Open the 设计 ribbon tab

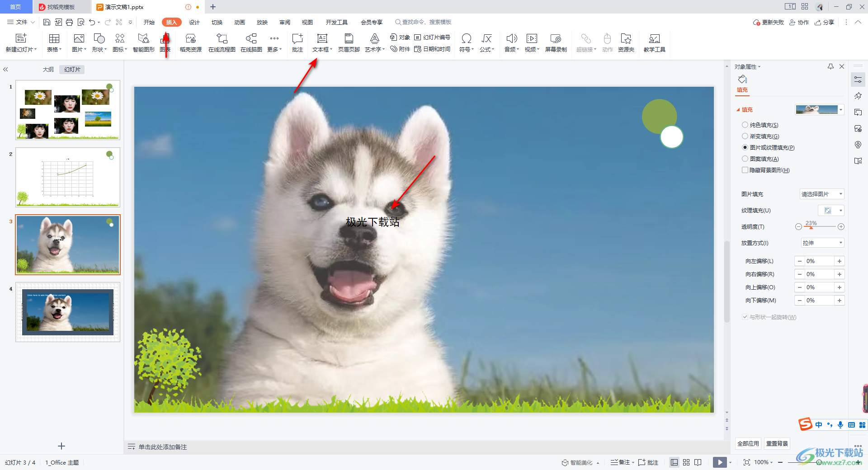pyautogui.click(x=194, y=22)
